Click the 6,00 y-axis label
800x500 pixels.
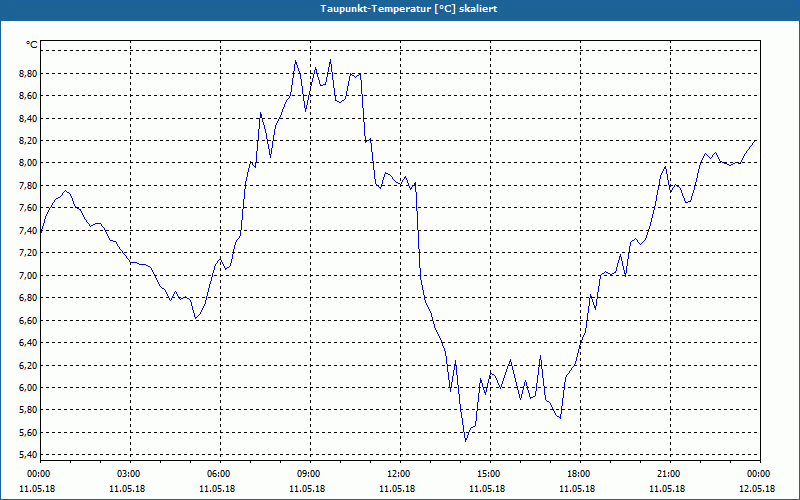[x=28, y=387]
